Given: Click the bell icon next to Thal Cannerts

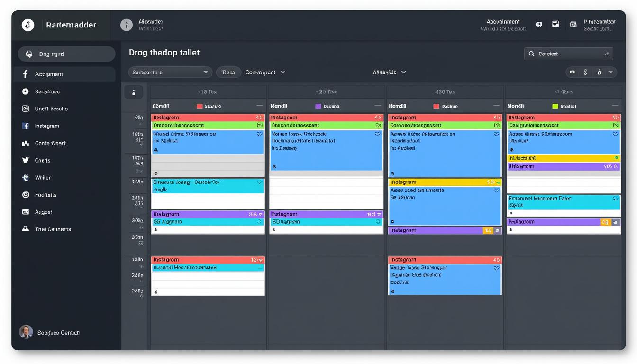Looking at the screenshot, I should [26, 229].
